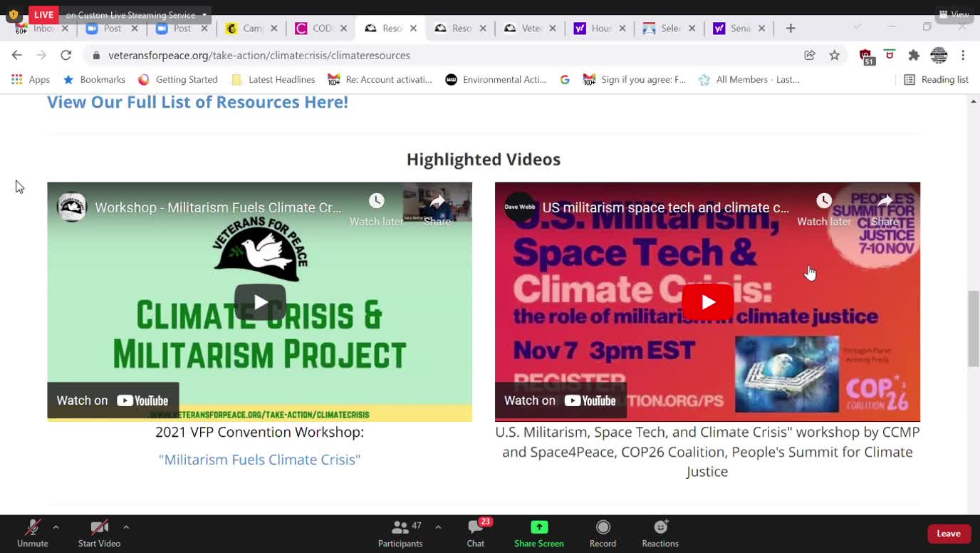Image resolution: width=980 pixels, height=553 pixels.
Task: Click the green Share Screen button
Action: click(x=539, y=534)
